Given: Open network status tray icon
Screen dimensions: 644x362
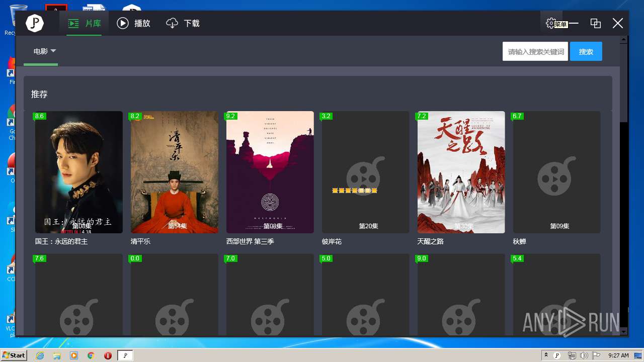Looking at the screenshot, I should 572,355.
